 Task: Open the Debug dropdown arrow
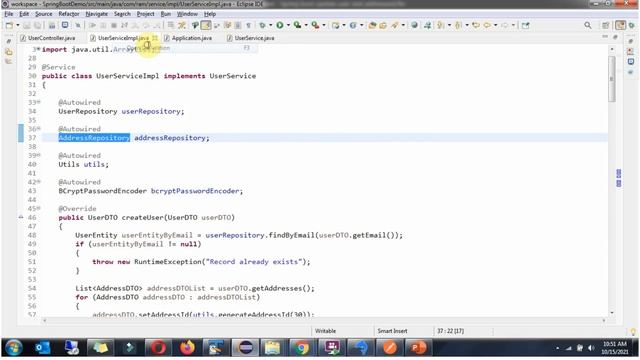point(270,25)
